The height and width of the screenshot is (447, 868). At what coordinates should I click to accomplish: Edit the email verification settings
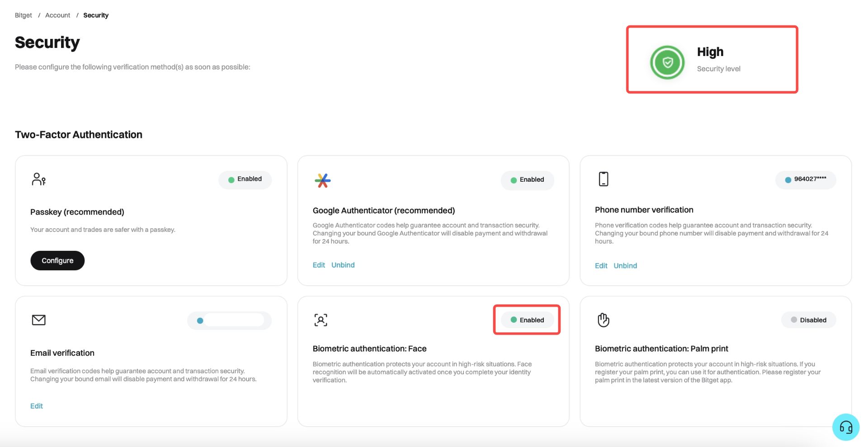tap(37, 406)
